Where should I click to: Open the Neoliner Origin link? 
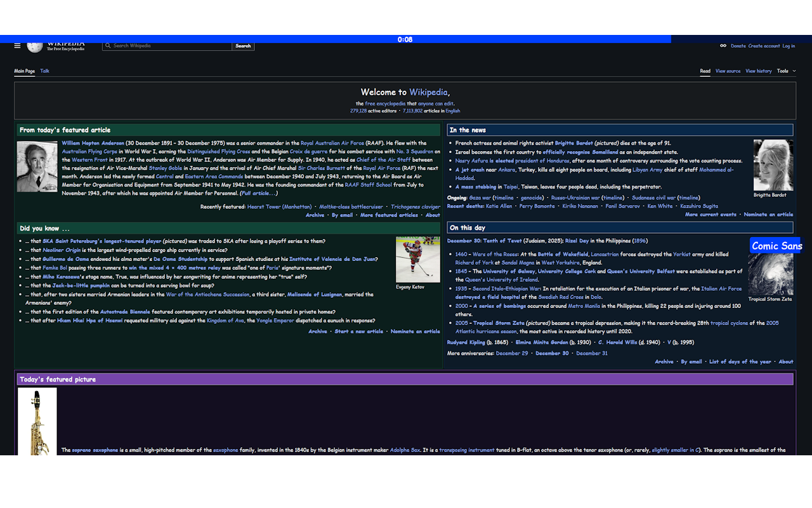(62, 250)
